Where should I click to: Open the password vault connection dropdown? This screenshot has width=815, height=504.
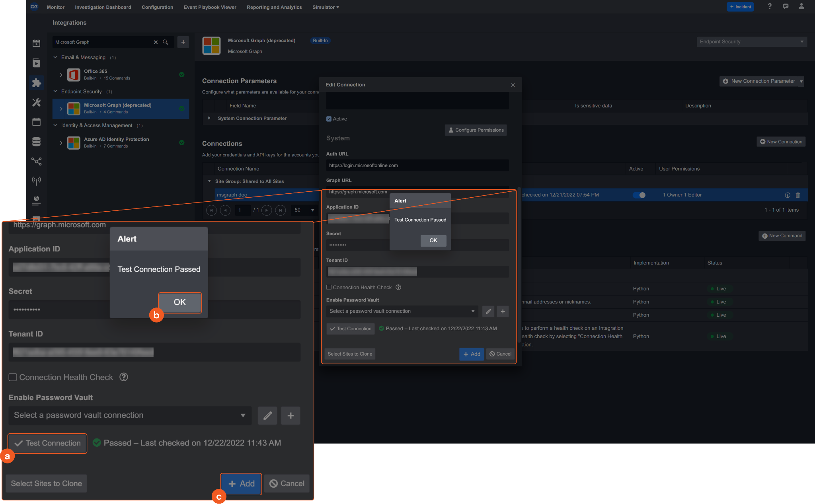tap(402, 311)
